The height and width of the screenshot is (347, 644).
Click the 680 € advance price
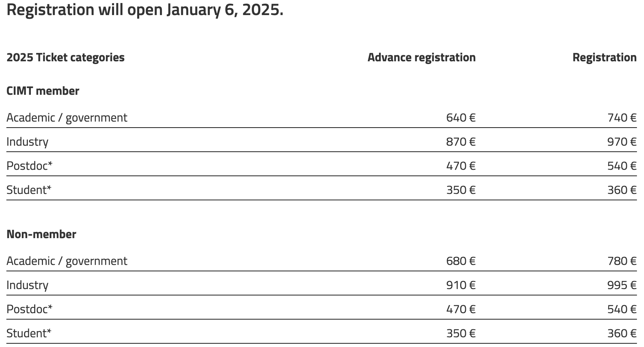click(x=461, y=261)
